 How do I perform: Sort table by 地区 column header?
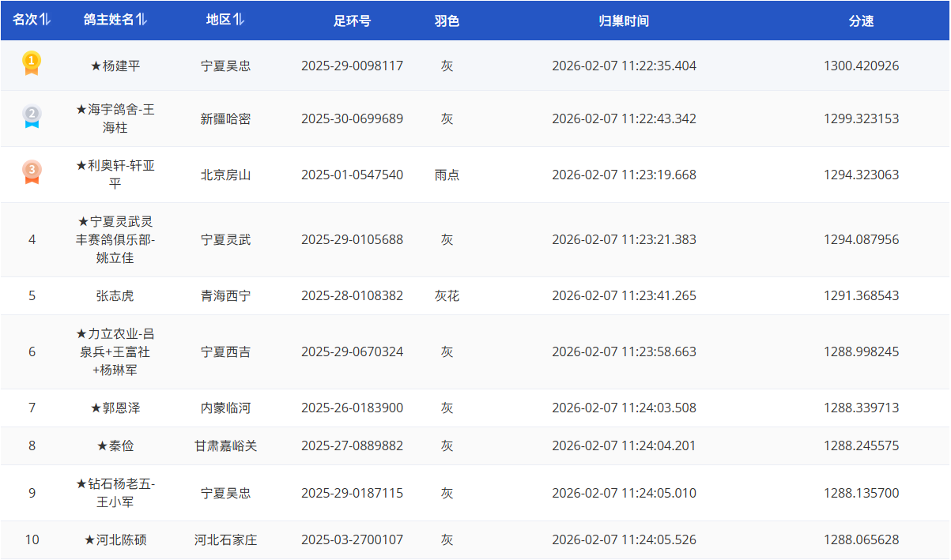point(225,20)
